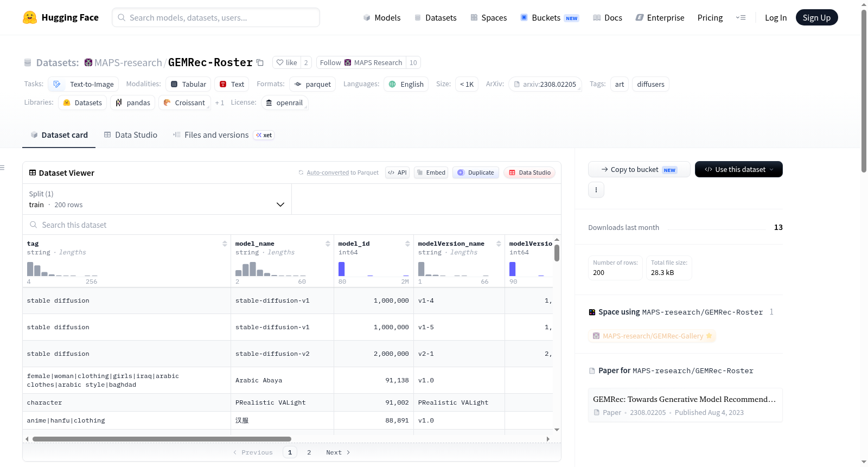Open the MAPS-research/GEMRec-Gallery space link
868x467 pixels.
coord(652,336)
